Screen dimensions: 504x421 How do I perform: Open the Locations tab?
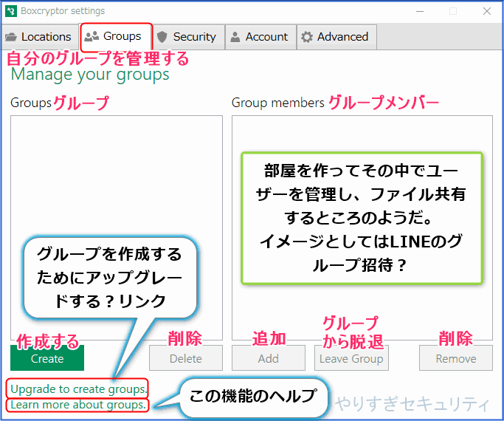[39, 37]
